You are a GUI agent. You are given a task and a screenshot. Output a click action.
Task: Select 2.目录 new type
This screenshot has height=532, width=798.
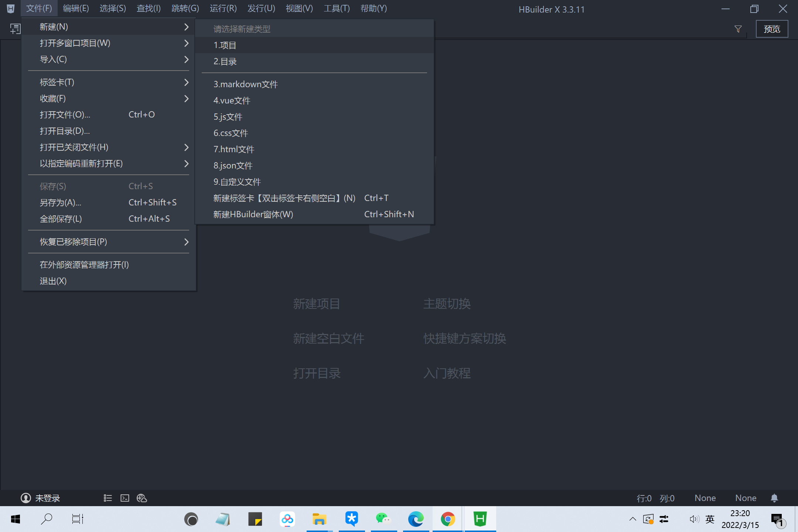tap(314, 62)
